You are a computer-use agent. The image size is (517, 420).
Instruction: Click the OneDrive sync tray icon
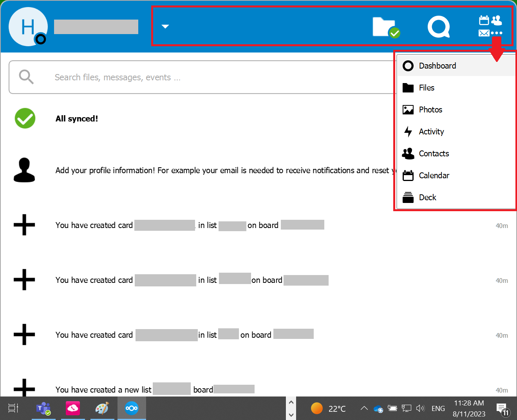tap(378, 409)
